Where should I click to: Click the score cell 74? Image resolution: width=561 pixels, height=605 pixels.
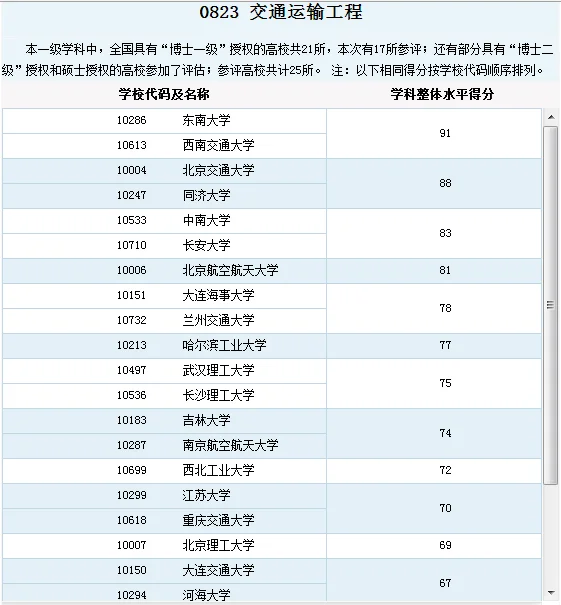pyautogui.click(x=434, y=433)
